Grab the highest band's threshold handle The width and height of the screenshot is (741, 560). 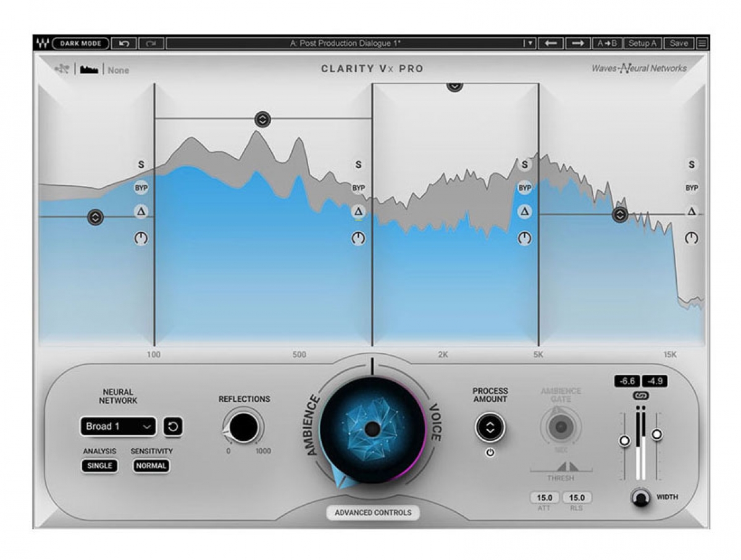(x=619, y=215)
